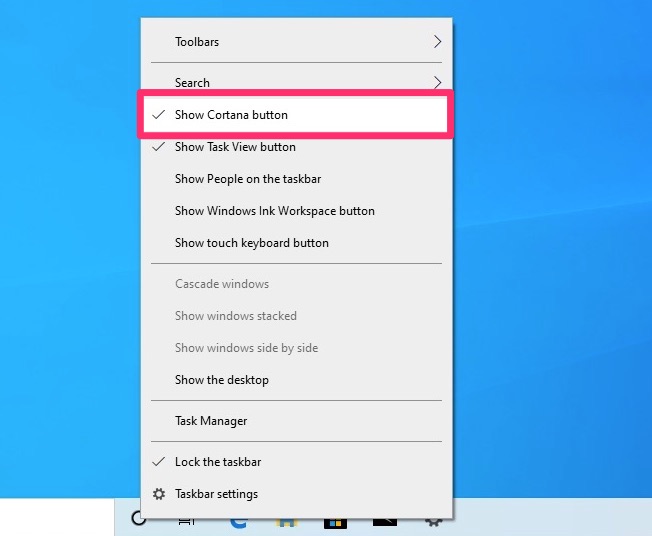Screen dimensions: 652x536
Task: Launch Microsoft Edge from taskbar
Action: (x=238, y=522)
